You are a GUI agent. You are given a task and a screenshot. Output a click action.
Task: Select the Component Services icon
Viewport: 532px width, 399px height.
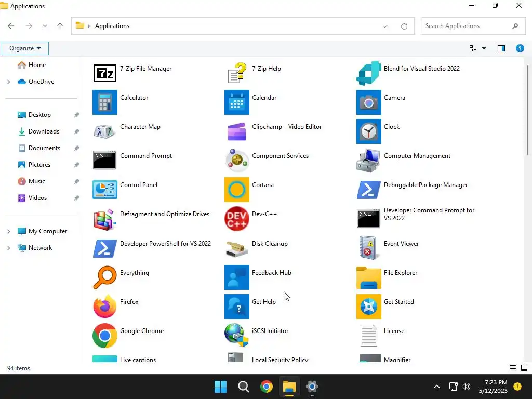237,160
